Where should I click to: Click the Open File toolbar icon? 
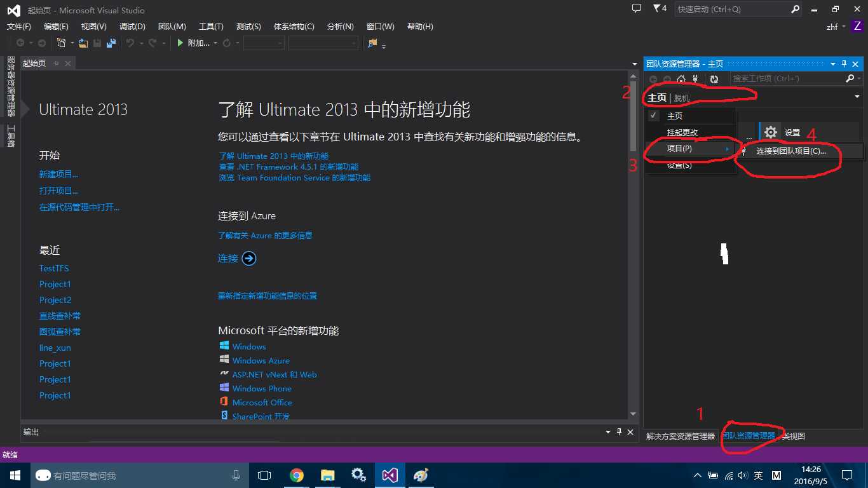click(83, 43)
